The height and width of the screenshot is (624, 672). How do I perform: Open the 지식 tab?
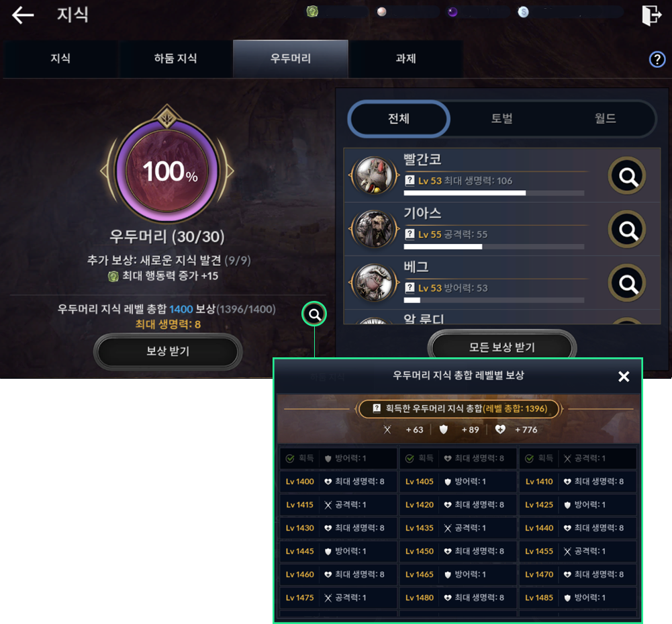coord(60,58)
